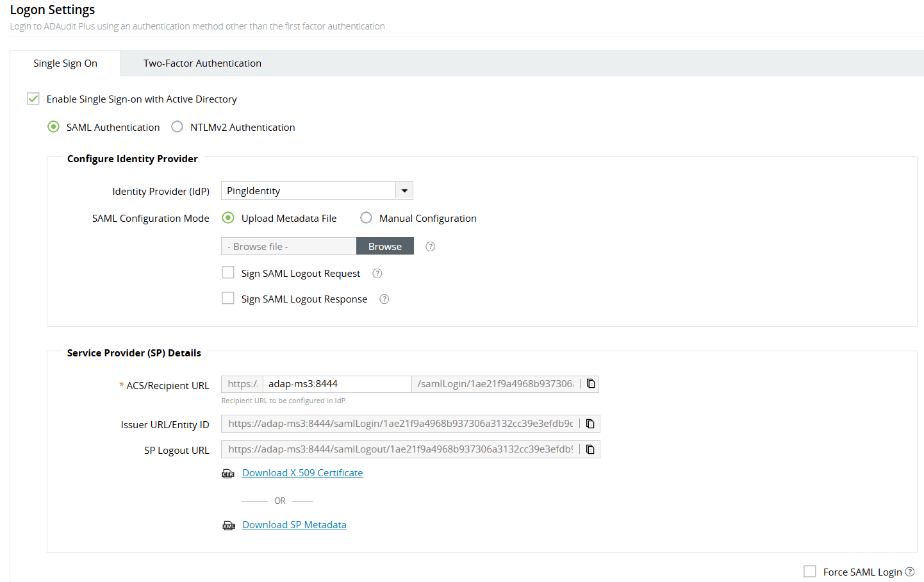Screen dimensions: 924x582
Task: Open help for Sign SAML Logout Request
Action: tap(377, 273)
